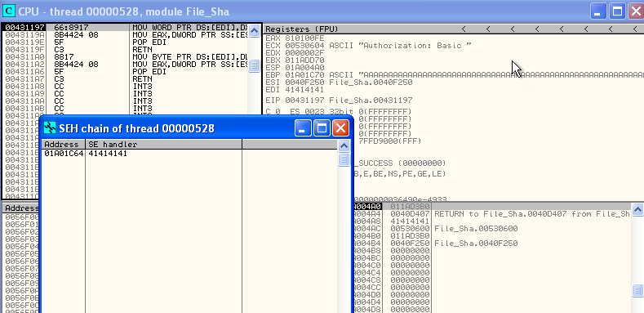
Task: Select INT3 row at 004311A8
Action: 125,86
